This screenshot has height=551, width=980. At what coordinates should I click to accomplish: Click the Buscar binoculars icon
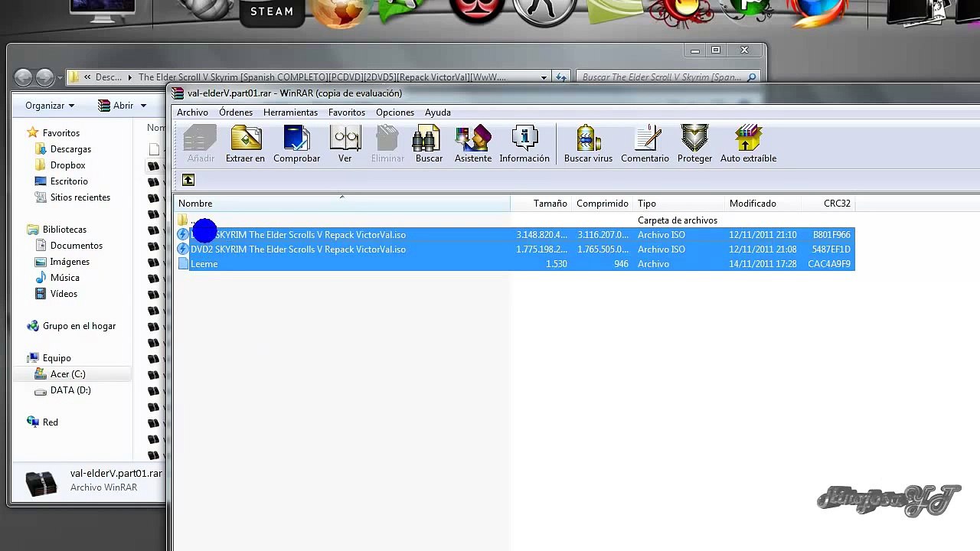tap(429, 144)
